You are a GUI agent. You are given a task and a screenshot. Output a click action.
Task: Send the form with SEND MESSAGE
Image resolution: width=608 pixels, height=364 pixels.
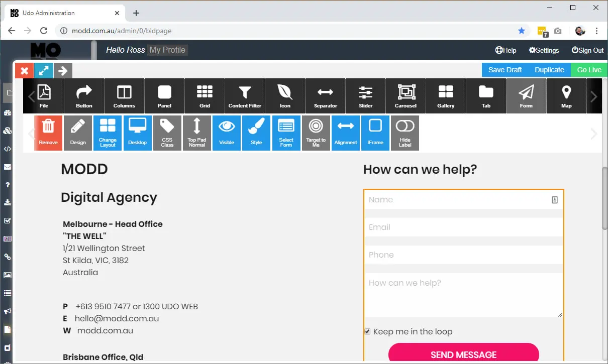[463, 354]
